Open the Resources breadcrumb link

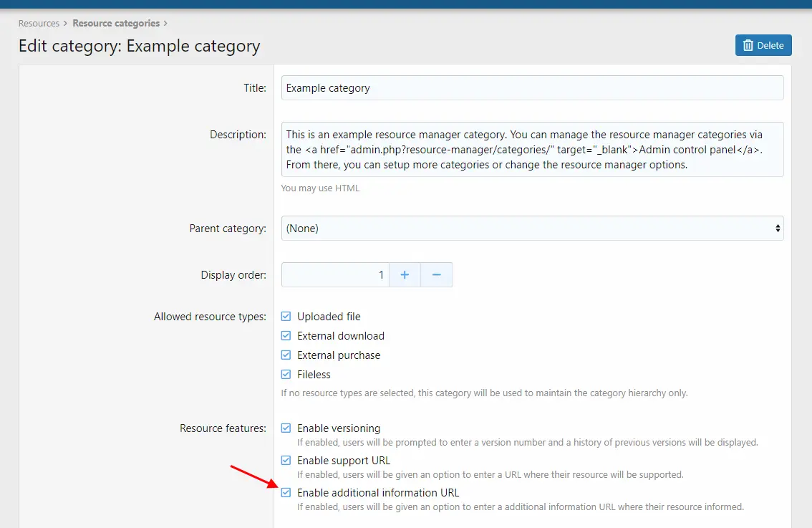coord(39,24)
